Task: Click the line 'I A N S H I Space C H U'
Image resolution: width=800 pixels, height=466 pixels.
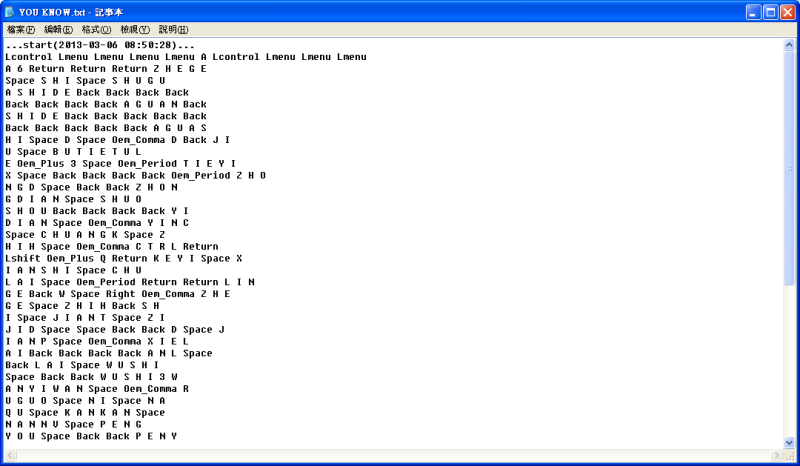Action: [73, 270]
